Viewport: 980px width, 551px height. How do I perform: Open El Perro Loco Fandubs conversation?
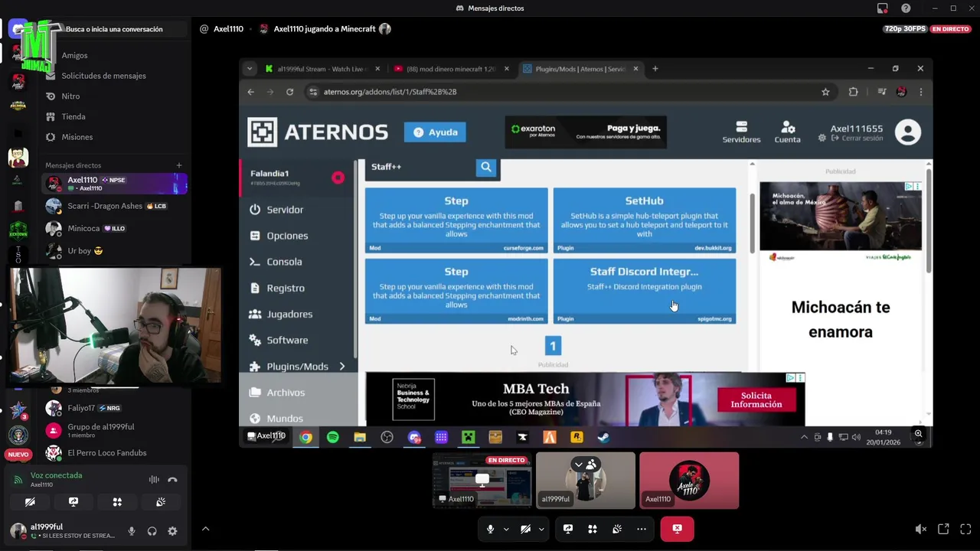pos(115,453)
